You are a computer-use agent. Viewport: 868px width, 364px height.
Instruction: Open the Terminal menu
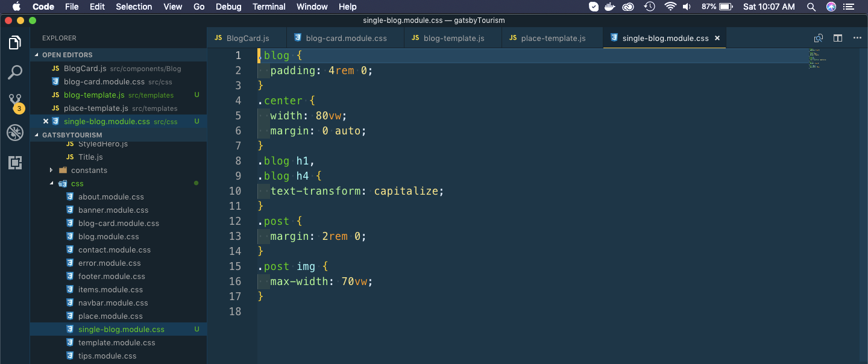[269, 7]
